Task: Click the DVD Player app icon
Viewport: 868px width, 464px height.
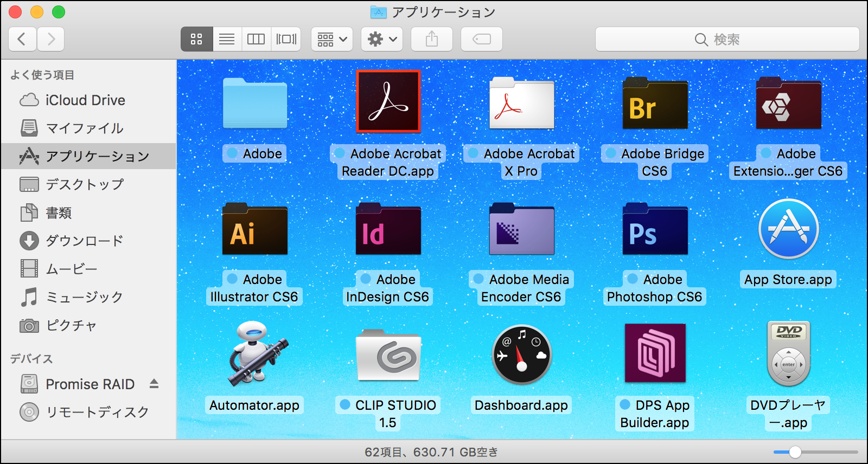Action: [788, 354]
